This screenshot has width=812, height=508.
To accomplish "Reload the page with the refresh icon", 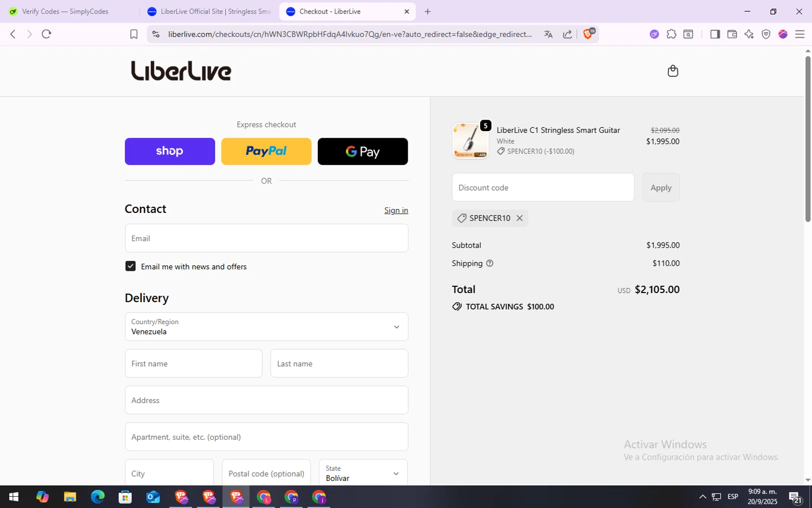I will (47, 34).
